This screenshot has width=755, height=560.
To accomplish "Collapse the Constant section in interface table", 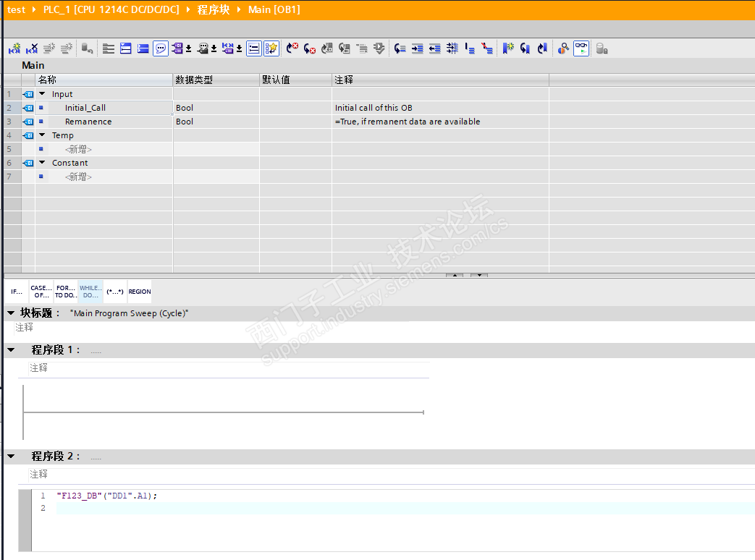I will pyautogui.click(x=42, y=163).
